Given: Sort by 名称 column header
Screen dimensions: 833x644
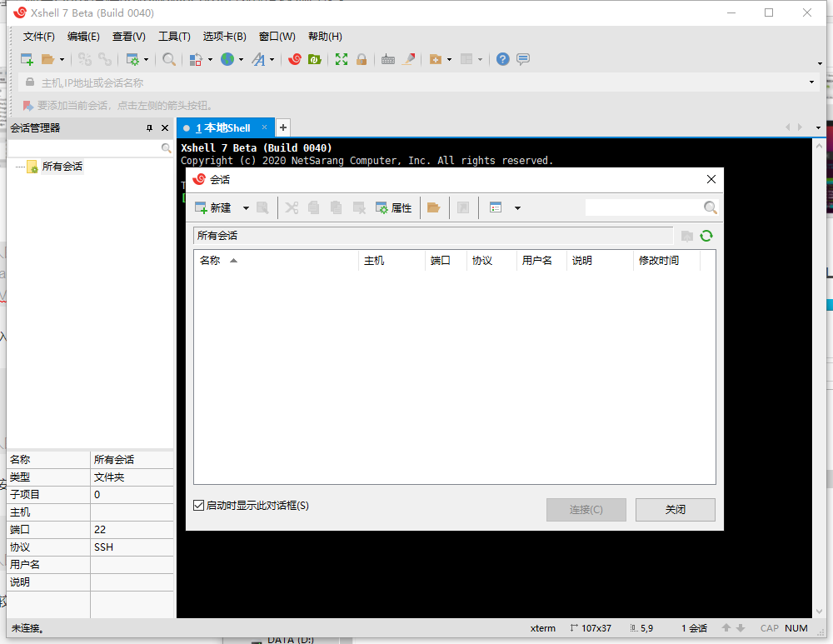Looking at the screenshot, I should (277, 261).
